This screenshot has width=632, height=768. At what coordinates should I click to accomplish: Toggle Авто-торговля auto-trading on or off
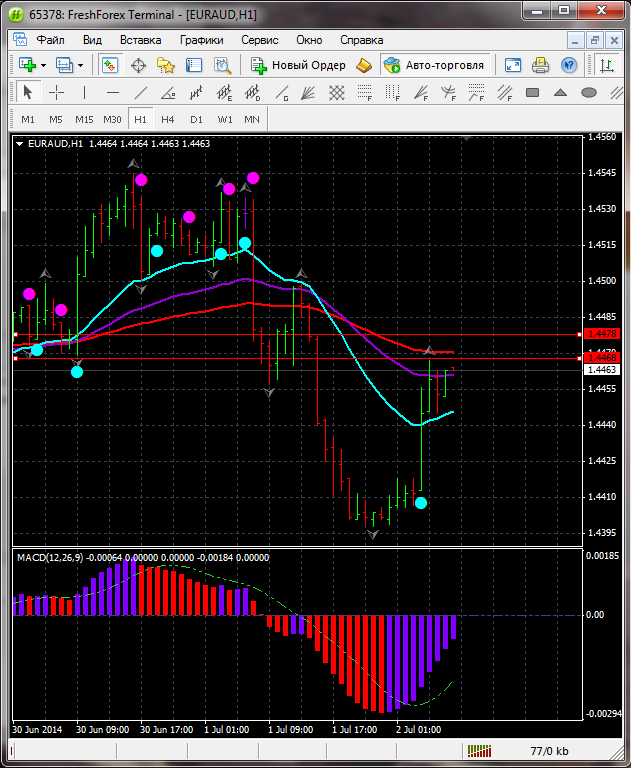coord(434,65)
